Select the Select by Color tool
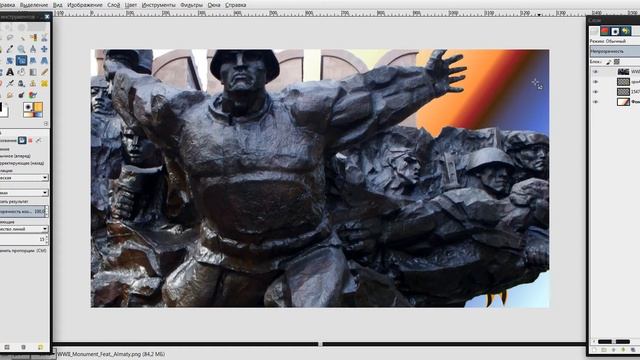640x360 pixels. pyautogui.click(x=33, y=38)
